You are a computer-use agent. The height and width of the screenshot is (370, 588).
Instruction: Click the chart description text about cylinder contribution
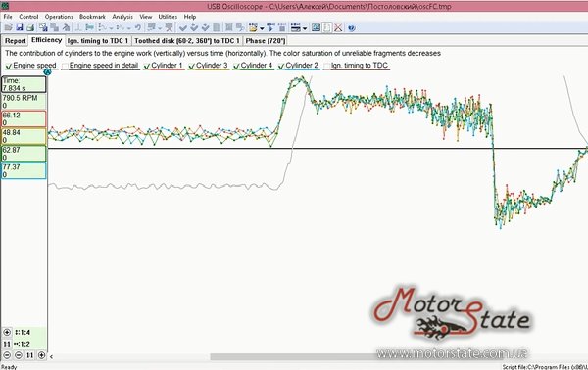coord(222,53)
